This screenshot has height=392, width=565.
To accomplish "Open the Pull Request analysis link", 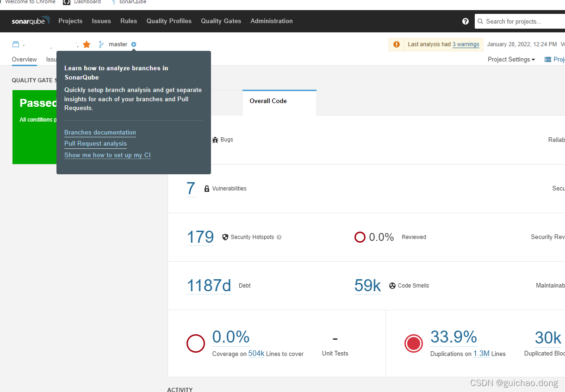I will (95, 144).
